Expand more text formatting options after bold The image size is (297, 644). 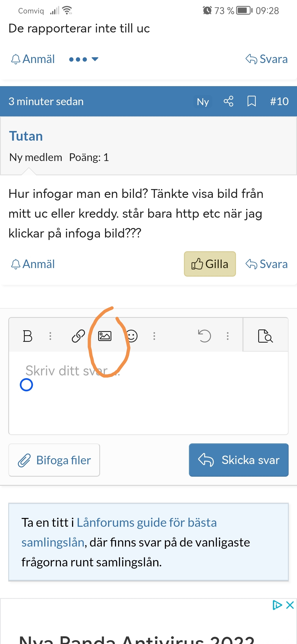(x=50, y=336)
